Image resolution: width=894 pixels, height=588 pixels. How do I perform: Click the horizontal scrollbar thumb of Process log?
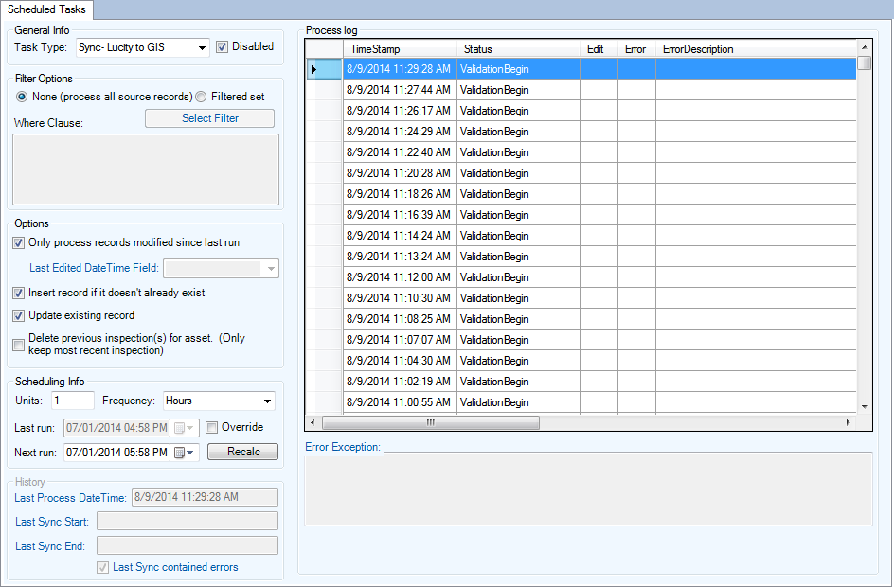click(431, 423)
